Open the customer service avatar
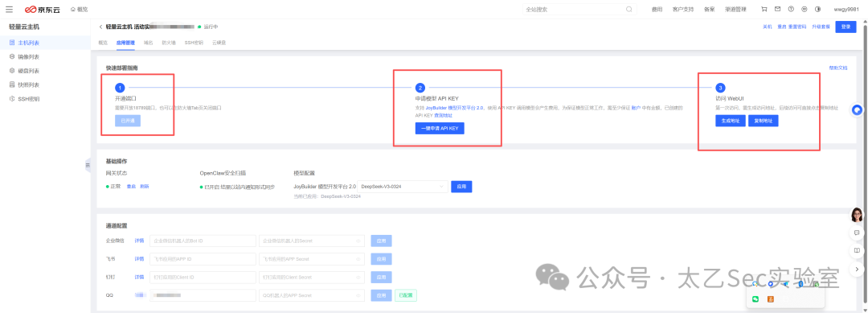The image size is (868, 313). tap(857, 214)
